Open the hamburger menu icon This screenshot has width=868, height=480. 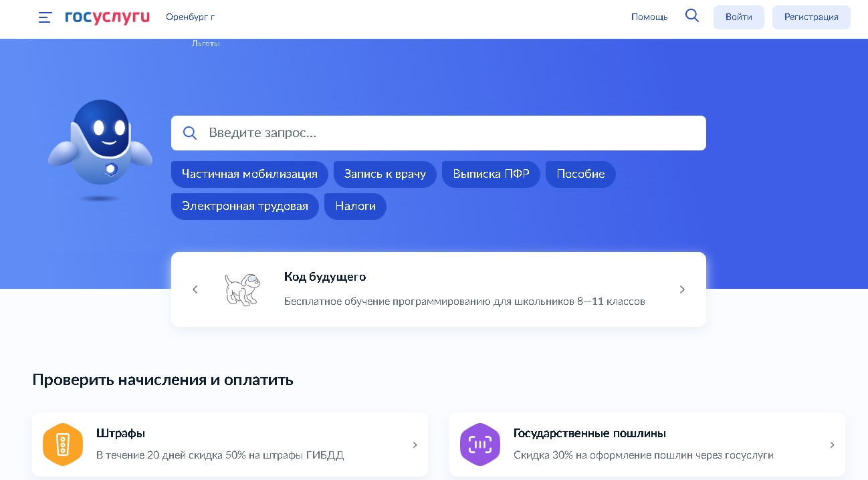coord(45,17)
